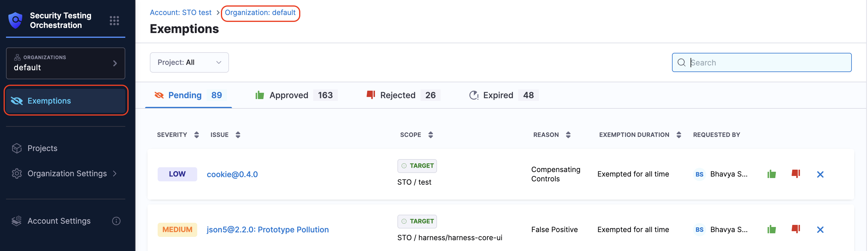This screenshot has width=868, height=251.
Task: Approve the cookie@0.4.0 exemption with thumbs up
Action: point(771,174)
